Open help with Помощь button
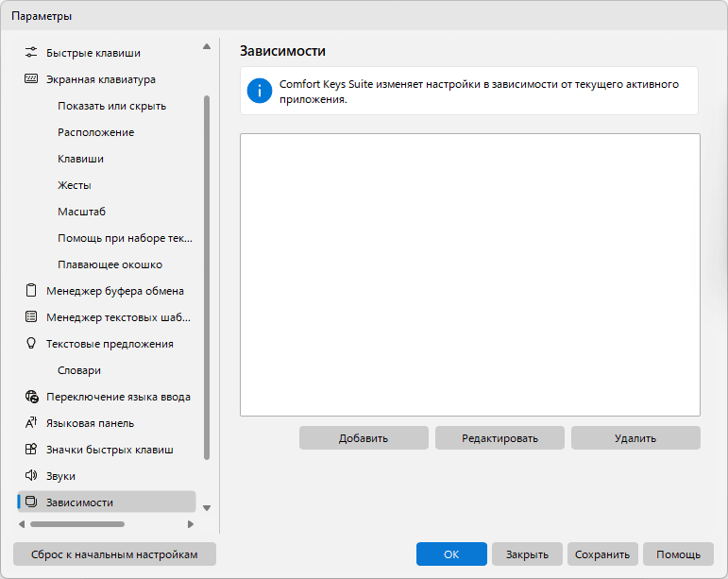 pyautogui.click(x=678, y=553)
